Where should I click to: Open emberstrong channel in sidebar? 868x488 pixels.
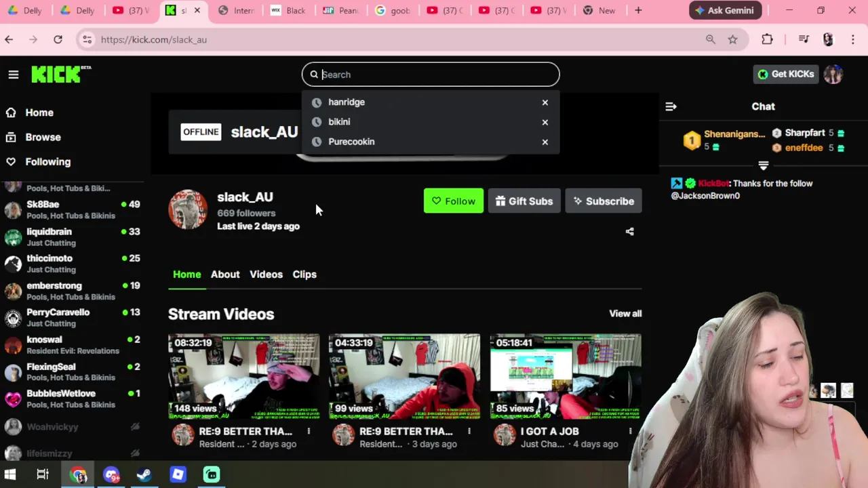(x=72, y=291)
